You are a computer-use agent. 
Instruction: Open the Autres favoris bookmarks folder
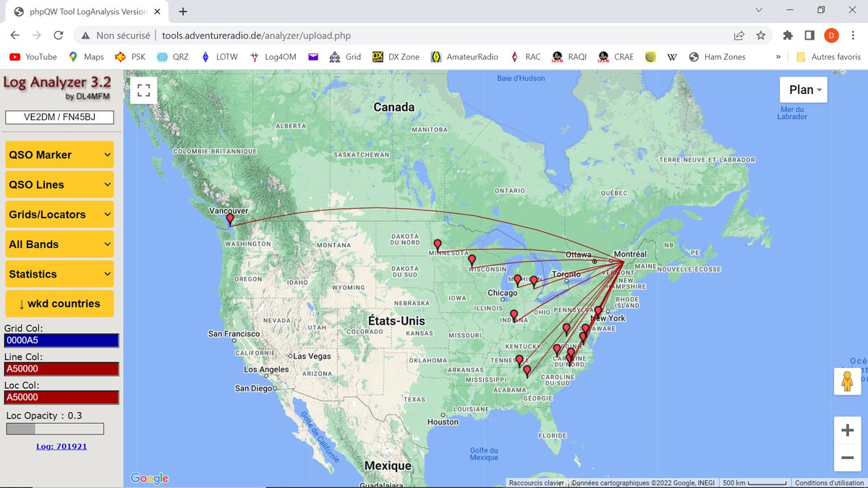pos(827,56)
